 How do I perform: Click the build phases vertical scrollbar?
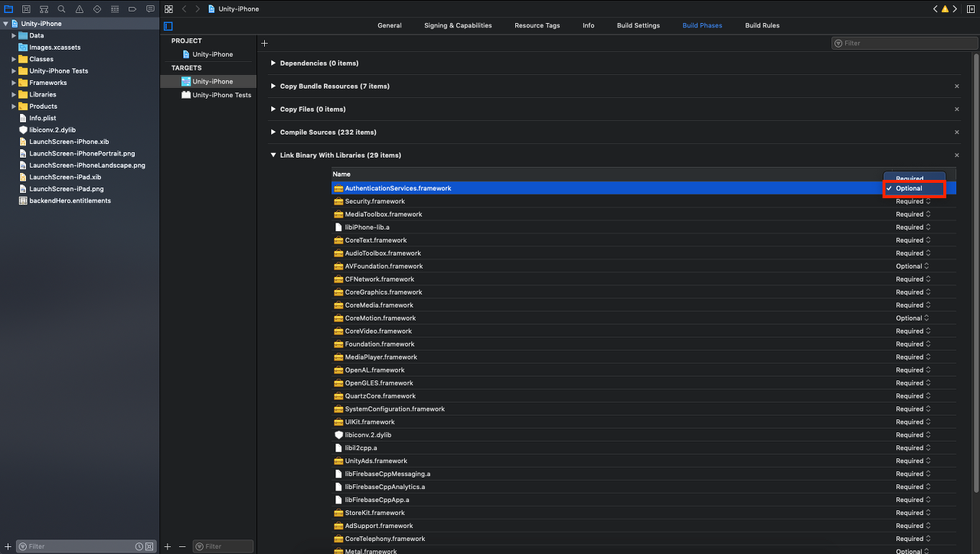click(975, 272)
